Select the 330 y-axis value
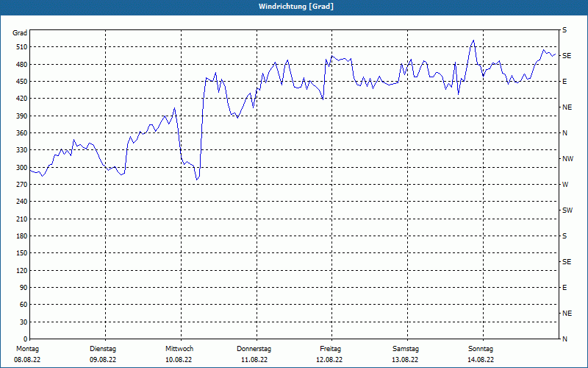 [x=21, y=150]
